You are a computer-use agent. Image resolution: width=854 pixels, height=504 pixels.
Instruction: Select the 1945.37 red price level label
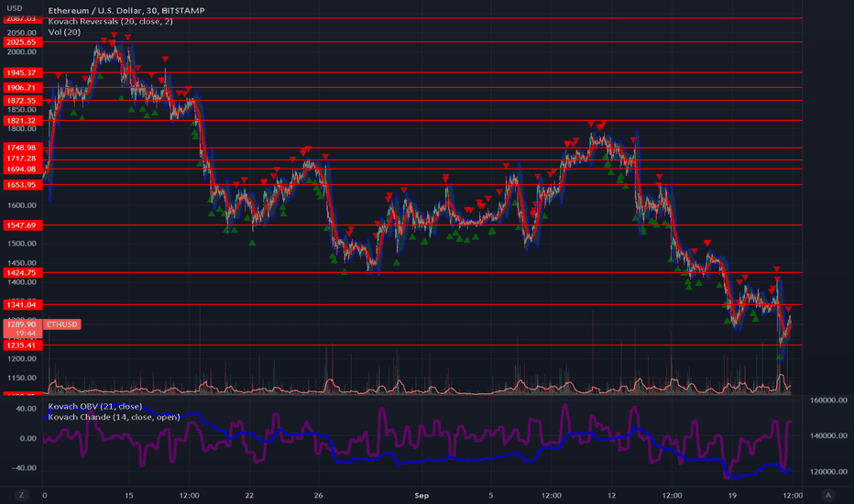pyautogui.click(x=22, y=72)
